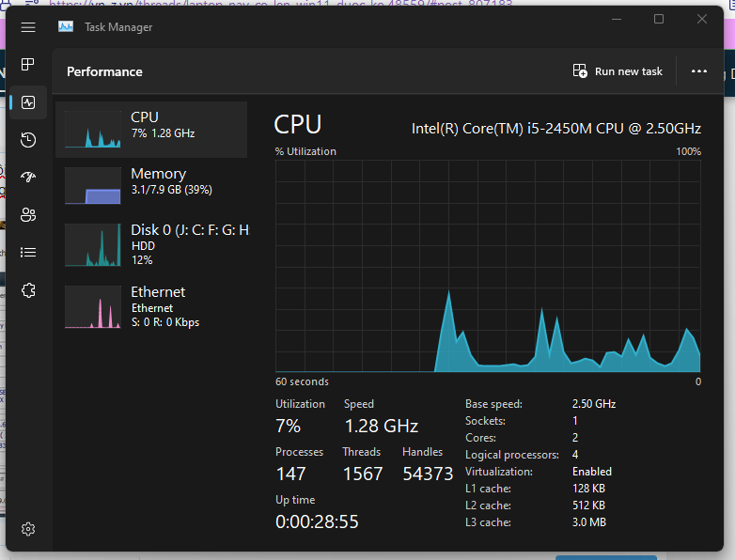Click the Virtualization Enabled value
This screenshot has height=560, width=735.
592,472
